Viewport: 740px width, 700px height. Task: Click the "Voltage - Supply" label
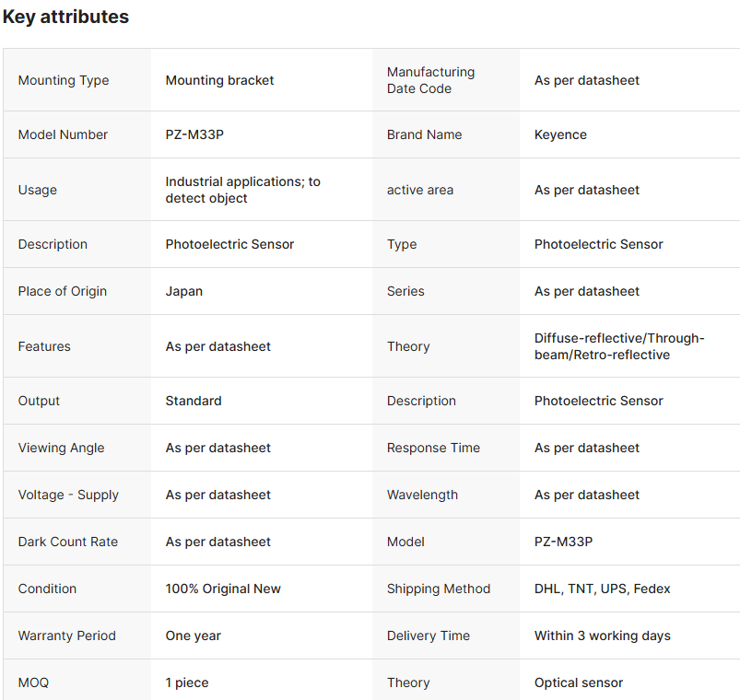point(68,495)
